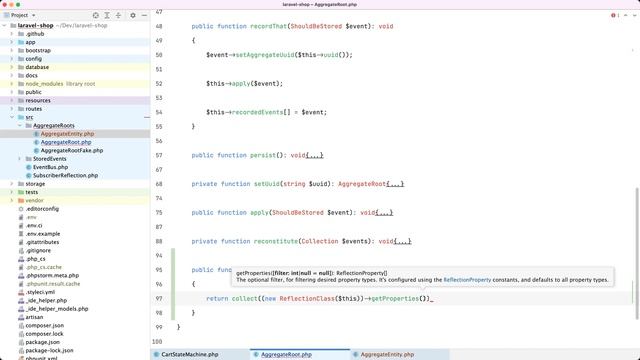Open .phpstorm.meta.php file
Image resolution: width=640 pixels, height=360 pixels.
click(x=52, y=276)
